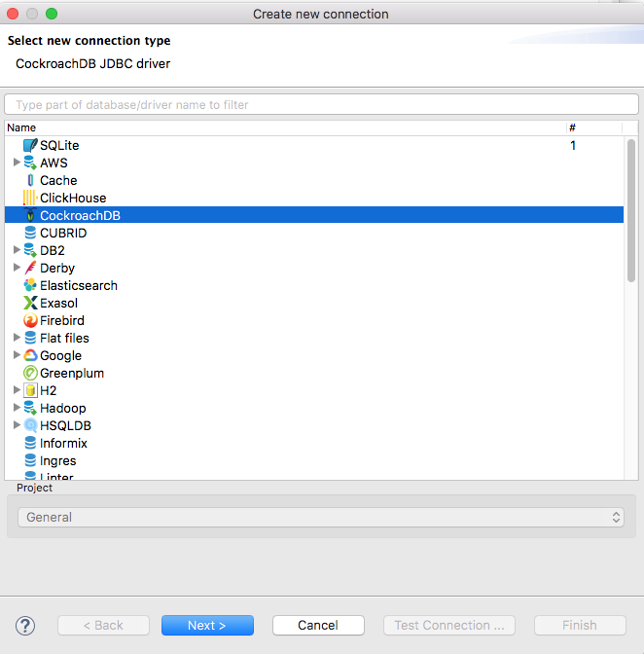Image resolution: width=644 pixels, height=654 pixels.
Task: Expand the AWS driver group
Action: (17, 163)
